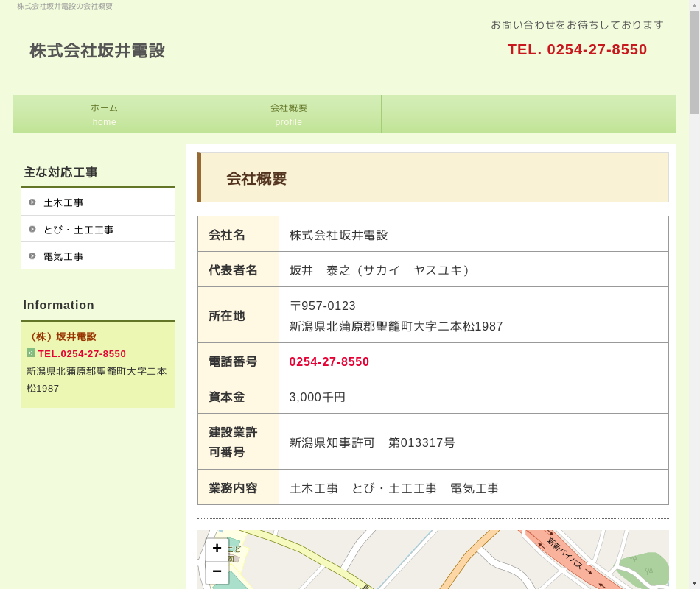
Task: Click the 会社概要 page heading banner
Action: coord(433,178)
